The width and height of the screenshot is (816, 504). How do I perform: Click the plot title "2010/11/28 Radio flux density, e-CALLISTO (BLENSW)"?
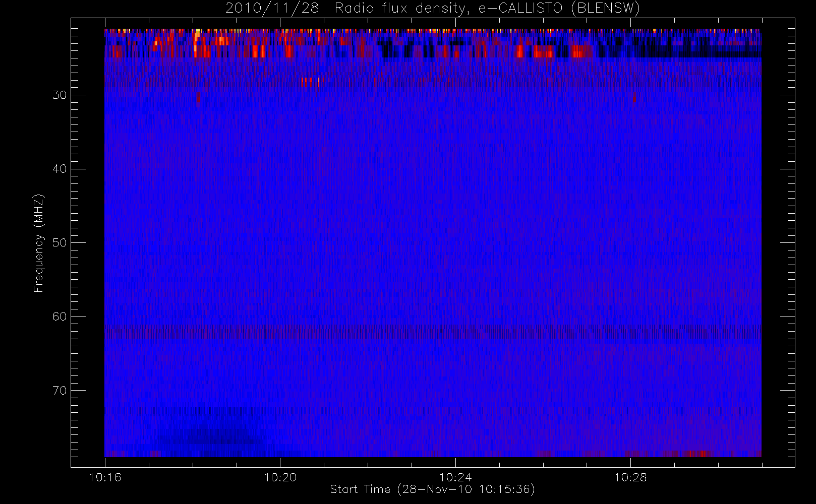click(x=433, y=8)
